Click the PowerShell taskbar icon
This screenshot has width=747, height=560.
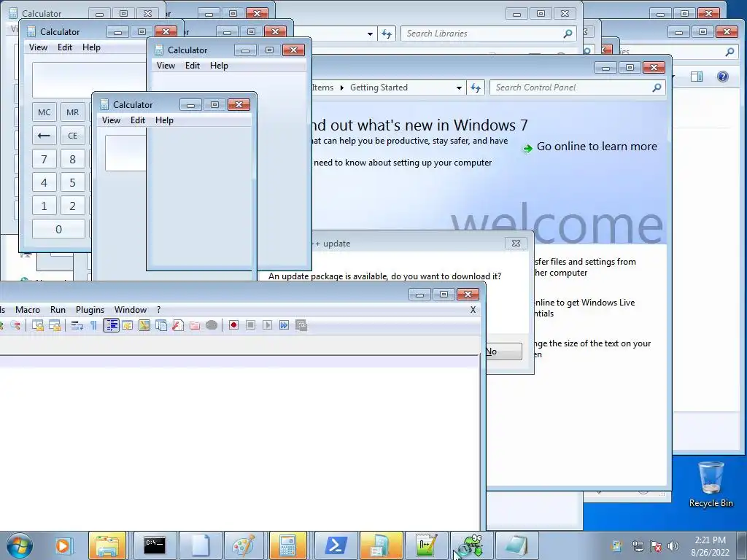pos(336,545)
